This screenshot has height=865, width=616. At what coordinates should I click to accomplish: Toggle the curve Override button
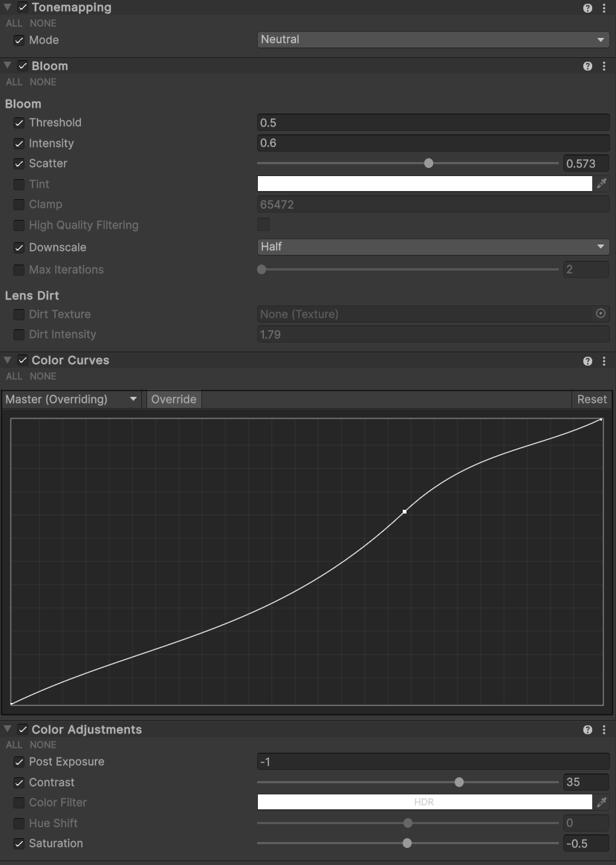(174, 399)
